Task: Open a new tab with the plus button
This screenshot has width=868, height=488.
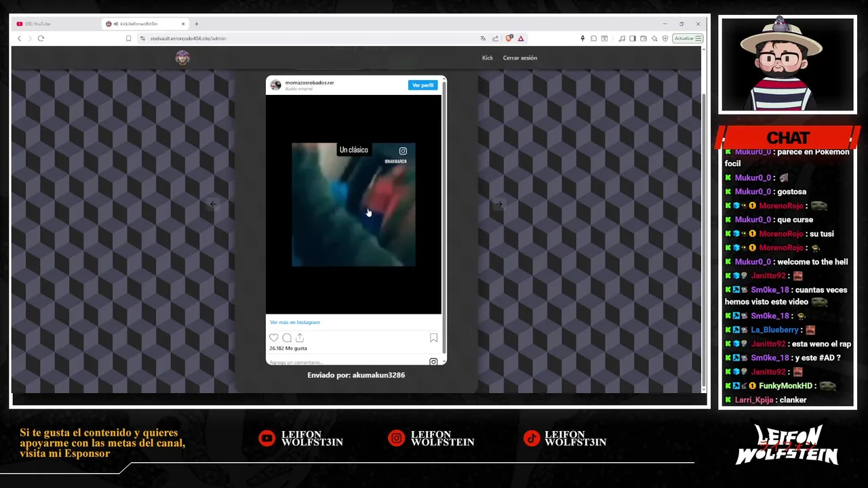Action: [x=197, y=24]
